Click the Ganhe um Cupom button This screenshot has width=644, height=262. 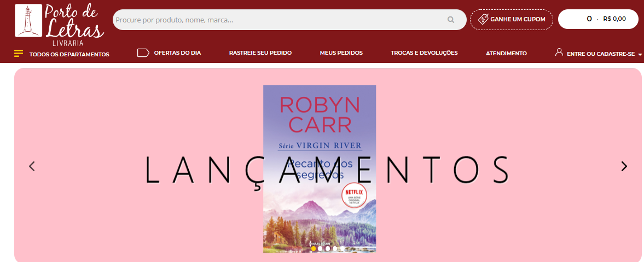[512, 19]
